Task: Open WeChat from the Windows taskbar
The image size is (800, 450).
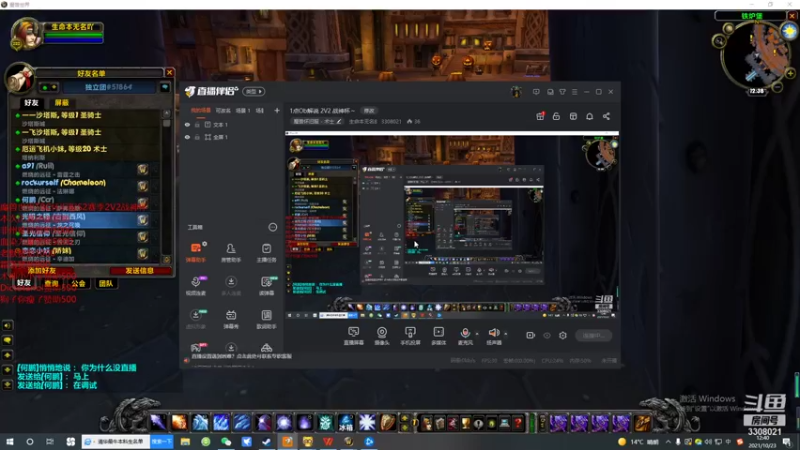Action: point(226,441)
